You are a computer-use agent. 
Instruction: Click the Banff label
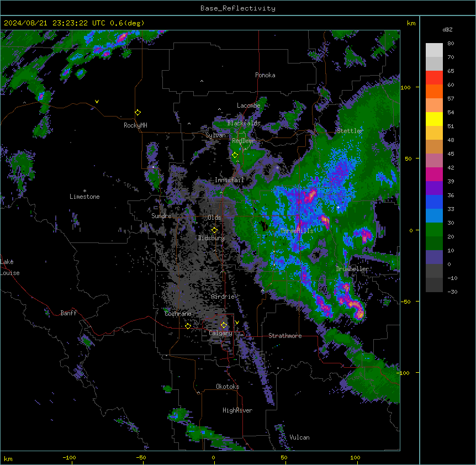pos(68,313)
